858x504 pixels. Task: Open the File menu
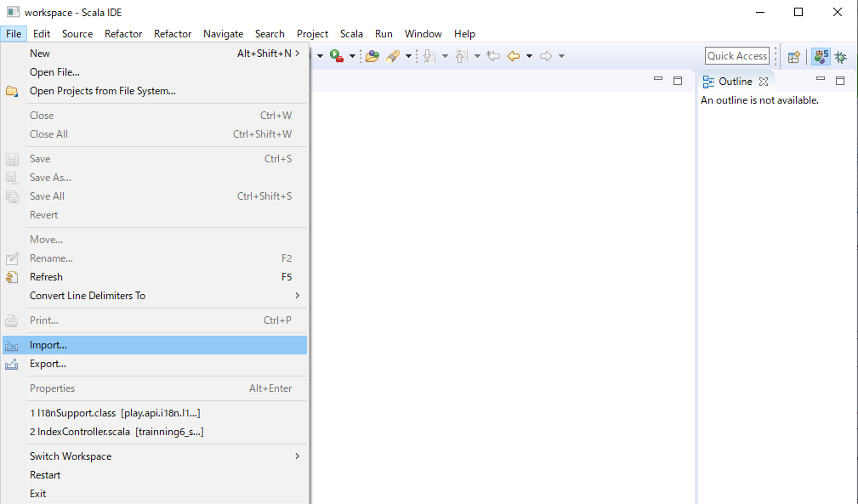coord(14,34)
